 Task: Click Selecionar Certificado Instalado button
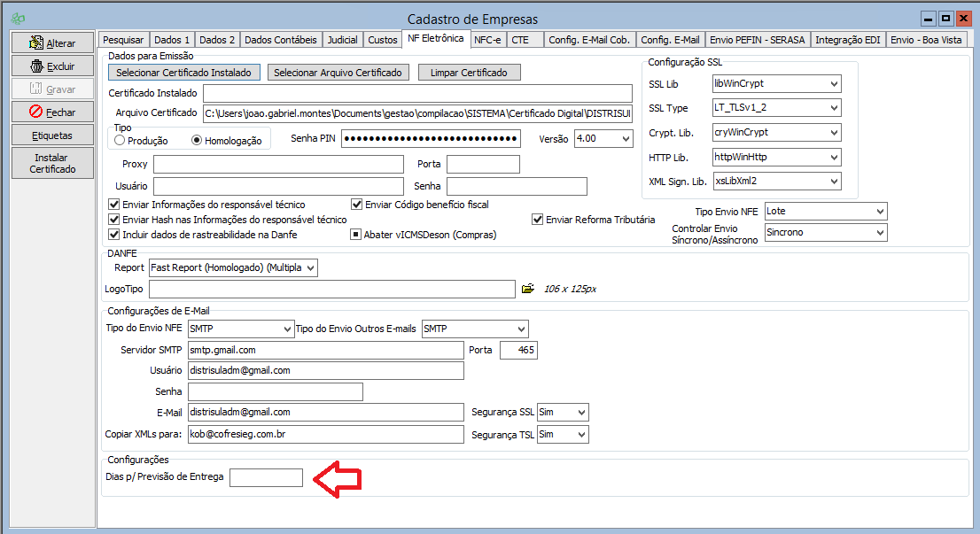pyautogui.click(x=184, y=73)
